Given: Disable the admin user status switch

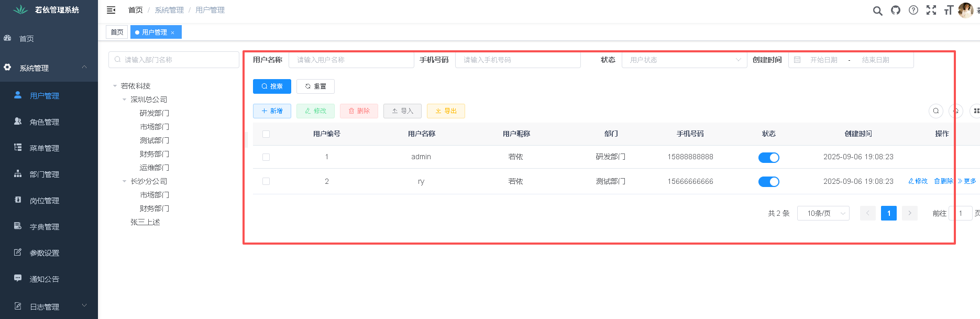Looking at the screenshot, I should pos(768,158).
